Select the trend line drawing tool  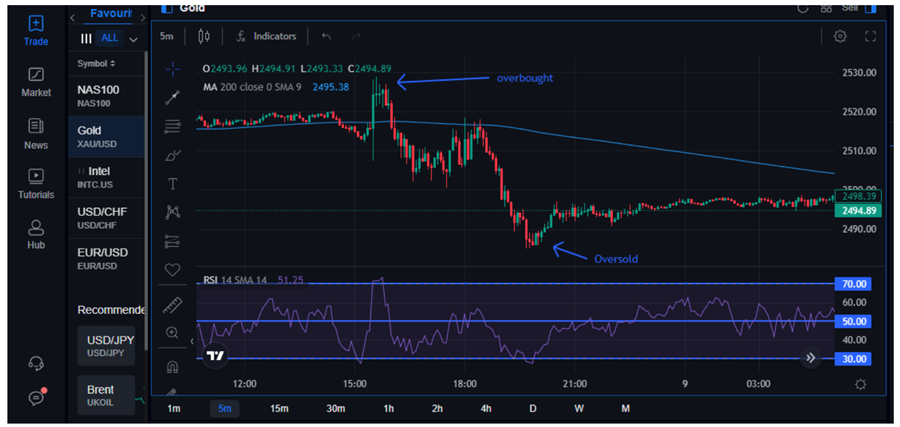[x=173, y=97]
